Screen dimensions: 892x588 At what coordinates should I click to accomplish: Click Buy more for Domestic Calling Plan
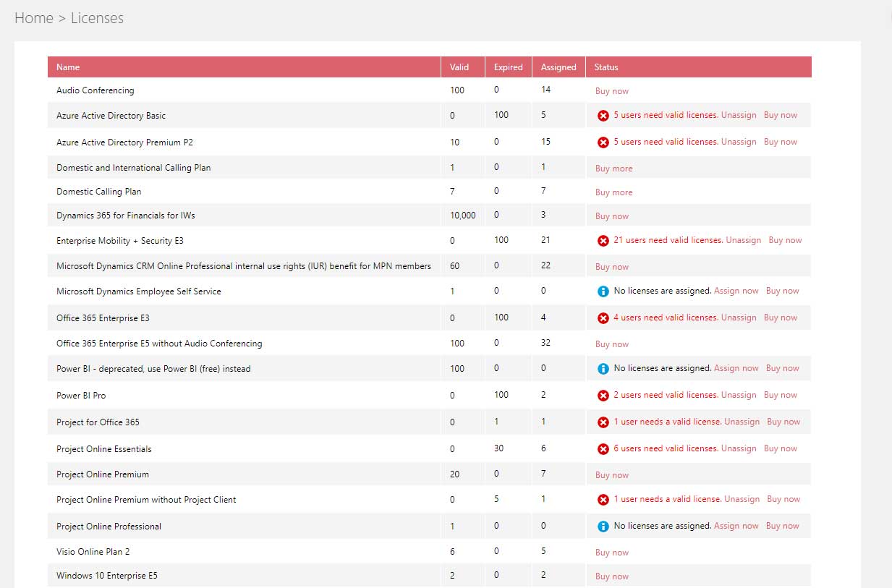(613, 192)
